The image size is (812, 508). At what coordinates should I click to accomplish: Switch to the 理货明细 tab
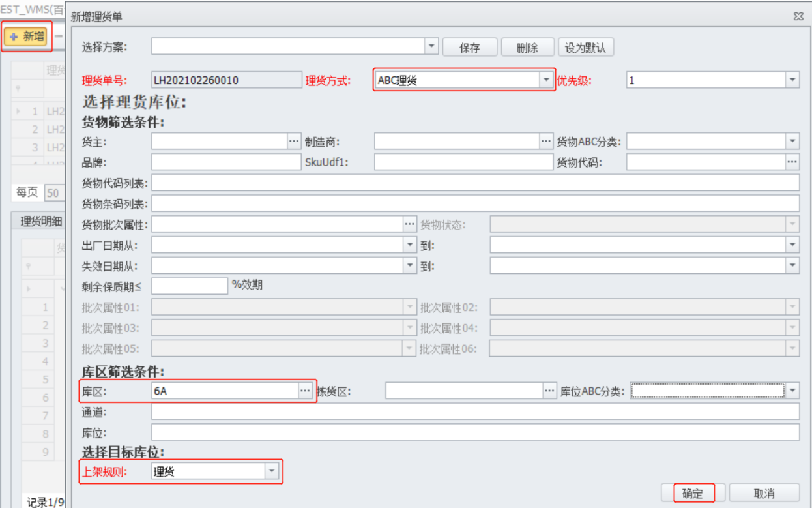click(41, 221)
